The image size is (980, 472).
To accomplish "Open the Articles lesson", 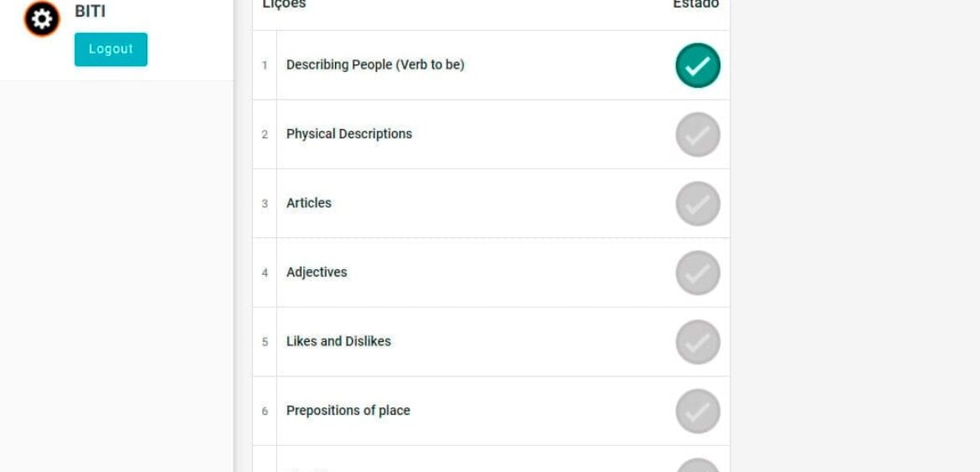I will [x=309, y=203].
